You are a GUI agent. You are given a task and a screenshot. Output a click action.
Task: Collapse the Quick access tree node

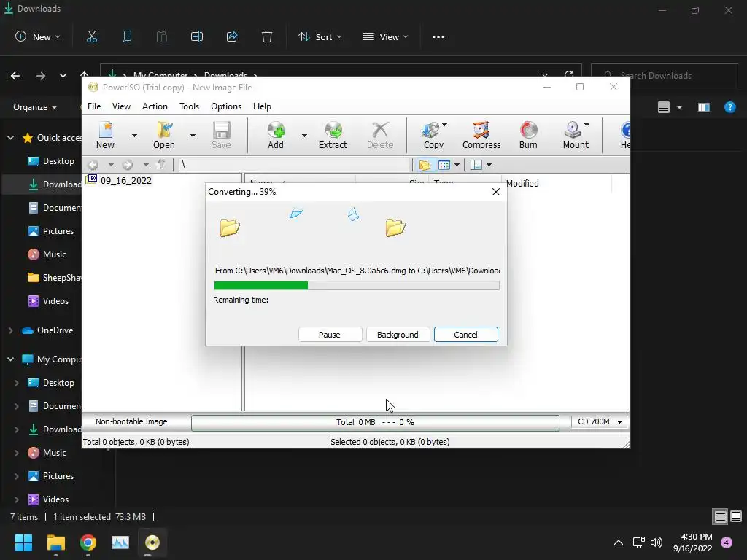10,138
